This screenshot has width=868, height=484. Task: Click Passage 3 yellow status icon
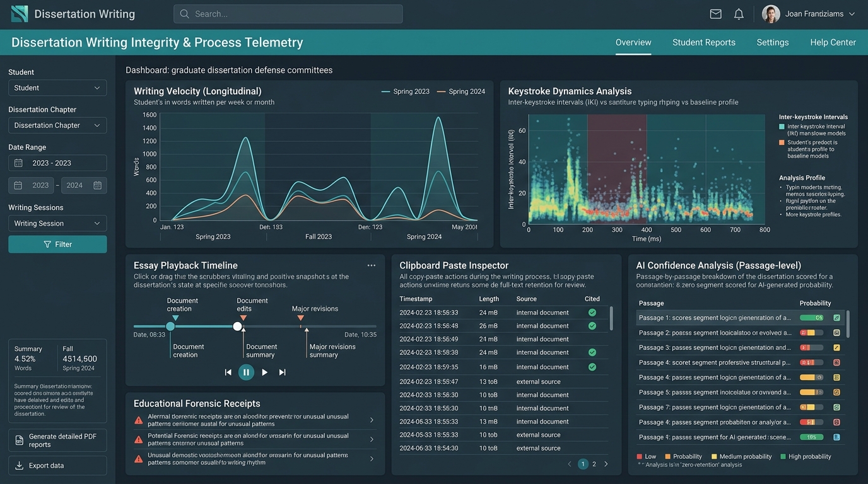[836, 348]
